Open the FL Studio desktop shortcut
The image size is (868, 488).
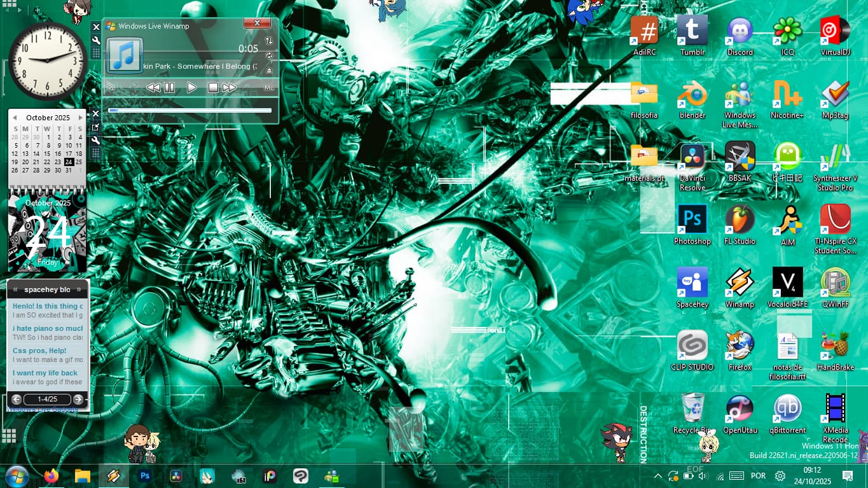click(740, 220)
